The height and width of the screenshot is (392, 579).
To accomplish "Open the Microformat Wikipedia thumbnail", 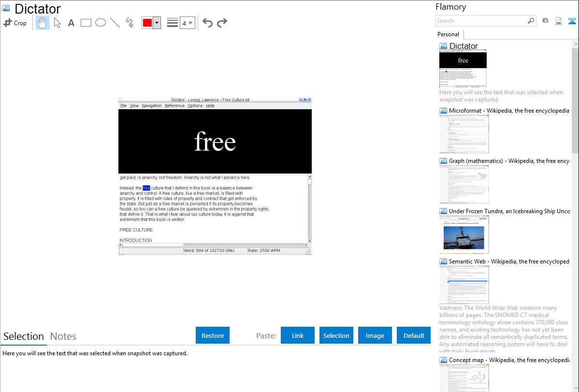I will coord(464,134).
